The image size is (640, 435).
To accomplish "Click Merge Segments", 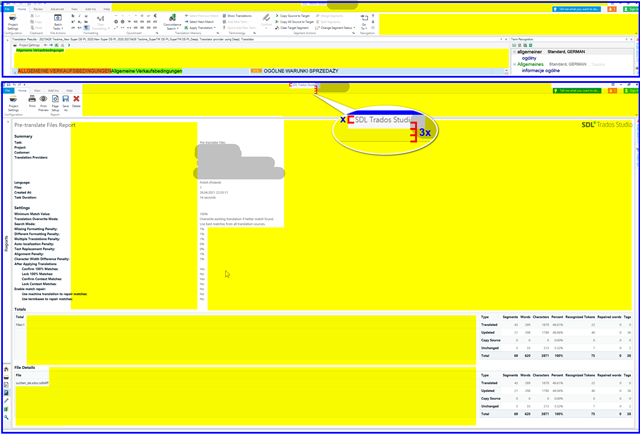I will click(329, 16).
